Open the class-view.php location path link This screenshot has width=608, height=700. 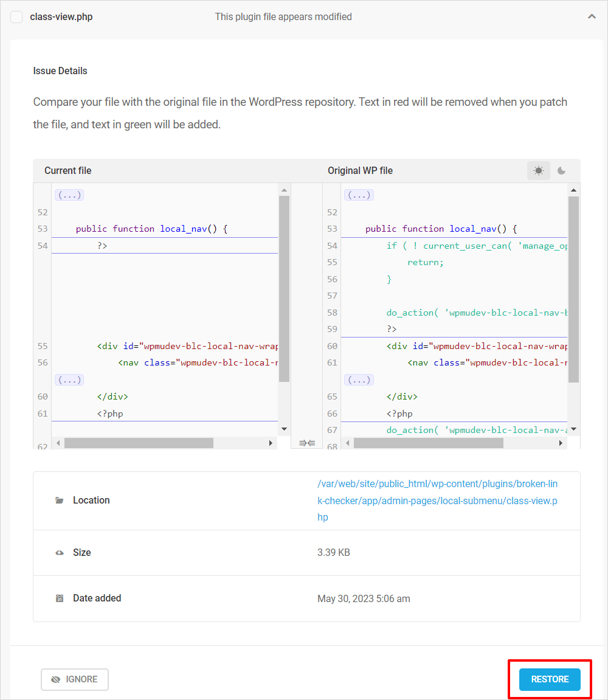(x=437, y=501)
